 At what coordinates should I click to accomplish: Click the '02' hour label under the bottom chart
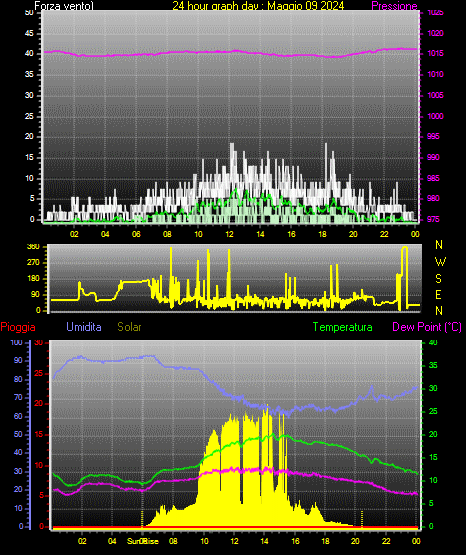82,541
